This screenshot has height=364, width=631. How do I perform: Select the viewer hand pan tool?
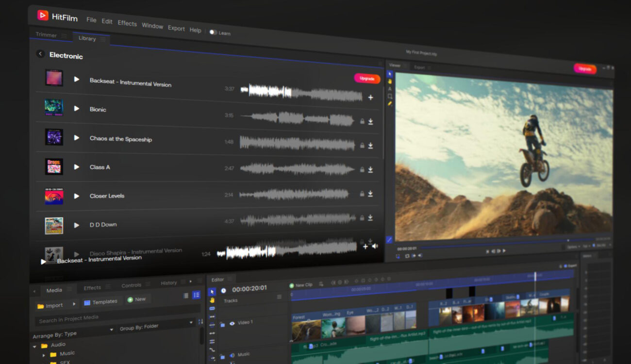pyautogui.click(x=389, y=82)
